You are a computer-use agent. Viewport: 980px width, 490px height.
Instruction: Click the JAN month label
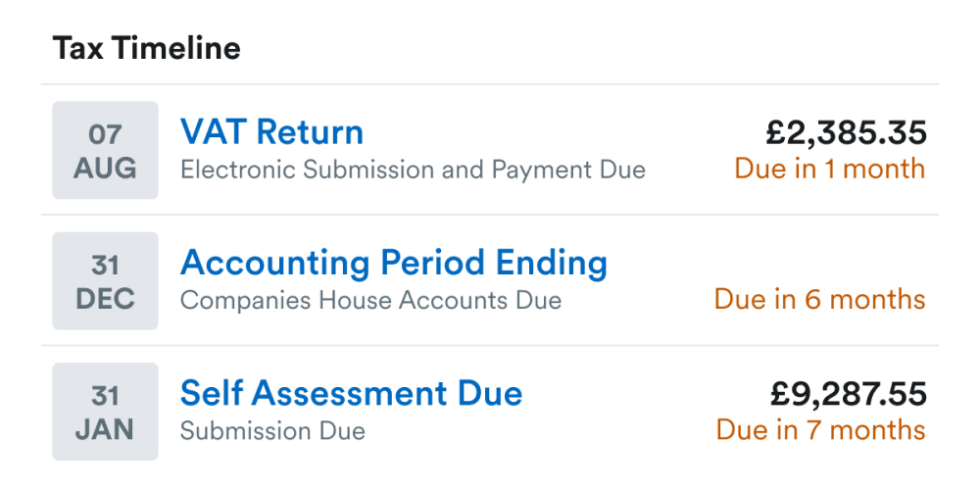coord(105,430)
